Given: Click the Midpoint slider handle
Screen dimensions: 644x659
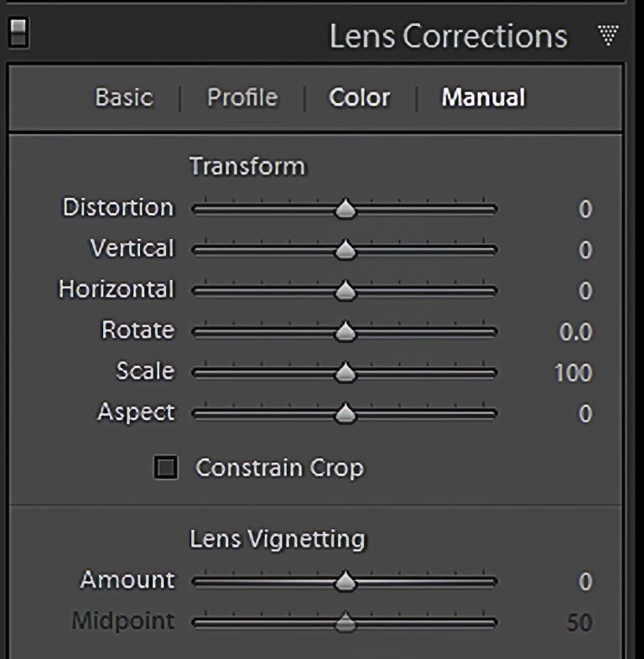Looking at the screenshot, I should pyautogui.click(x=345, y=622).
